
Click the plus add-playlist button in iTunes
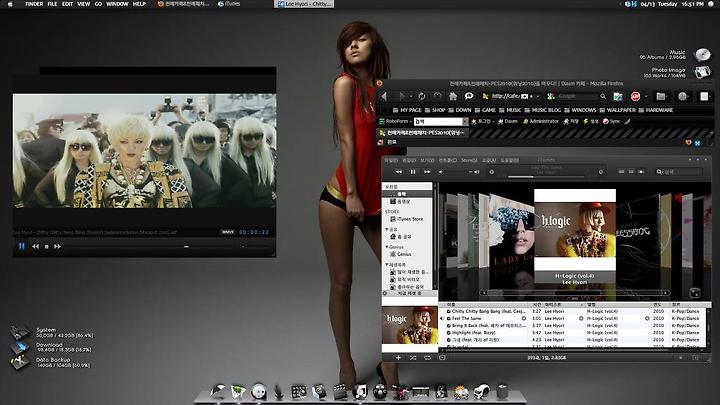point(398,357)
